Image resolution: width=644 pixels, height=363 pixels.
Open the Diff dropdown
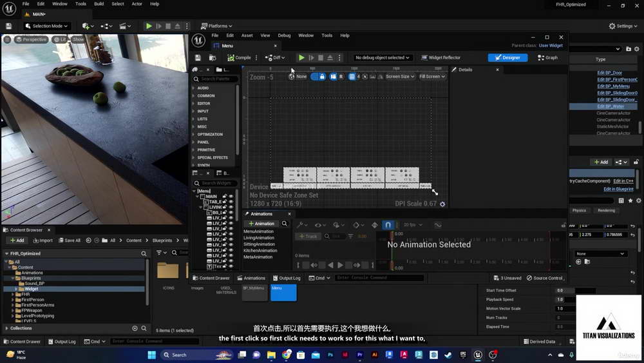[x=275, y=57]
